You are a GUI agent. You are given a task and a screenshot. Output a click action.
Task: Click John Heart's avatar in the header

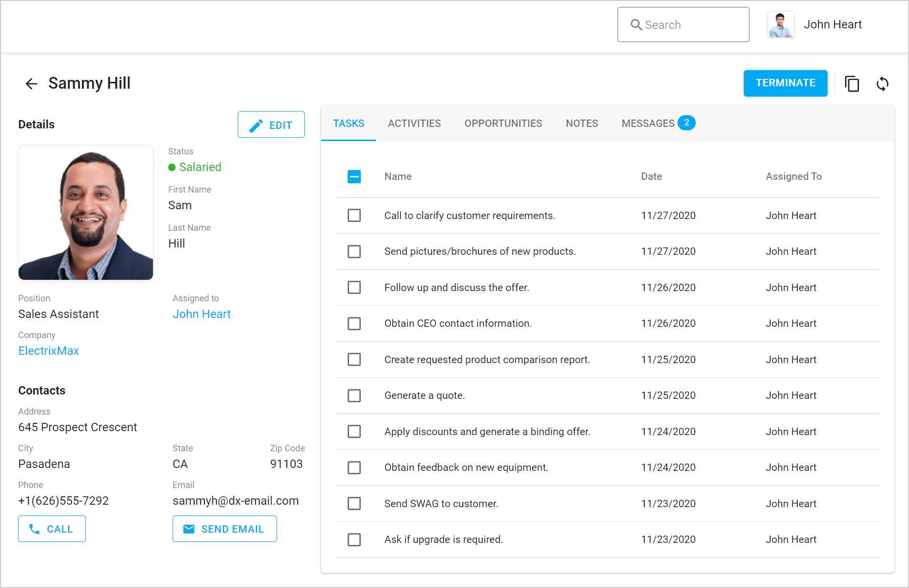click(781, 24)
